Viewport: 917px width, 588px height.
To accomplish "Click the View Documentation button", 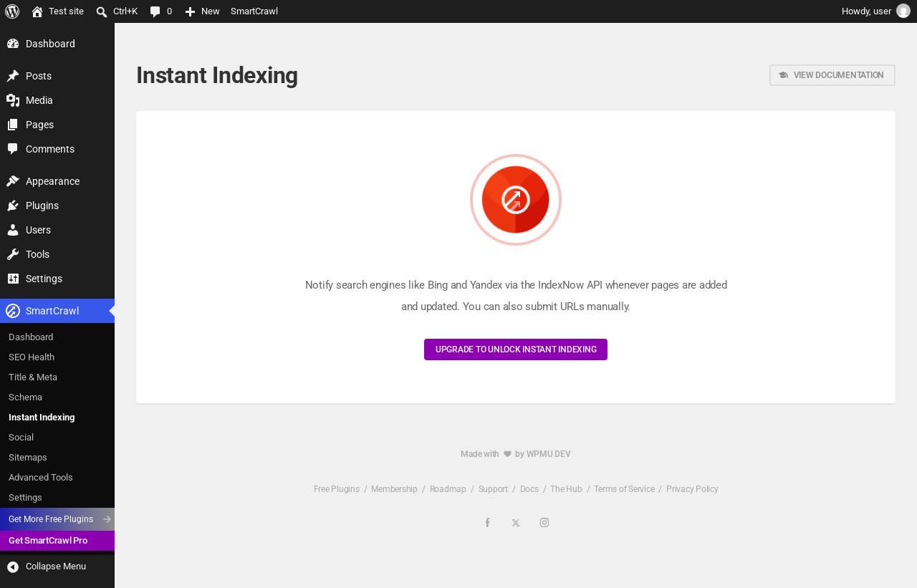I will [832, 75].
